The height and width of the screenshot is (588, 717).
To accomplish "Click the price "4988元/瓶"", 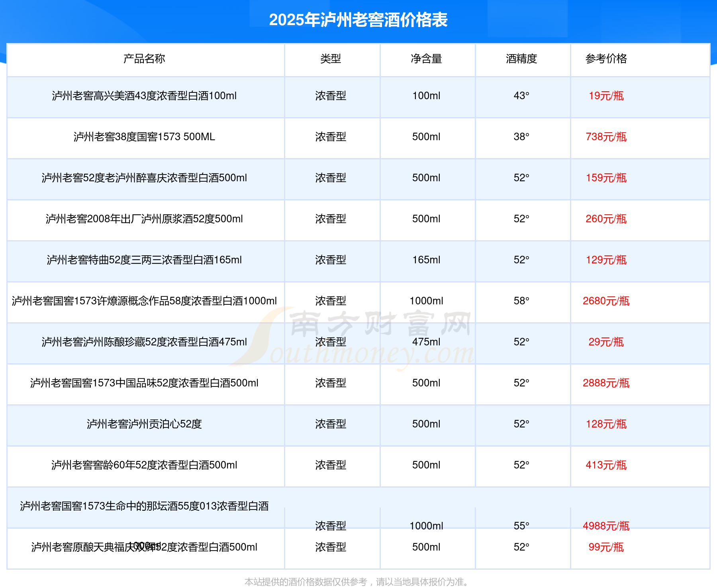I will (x=606, y=526).
